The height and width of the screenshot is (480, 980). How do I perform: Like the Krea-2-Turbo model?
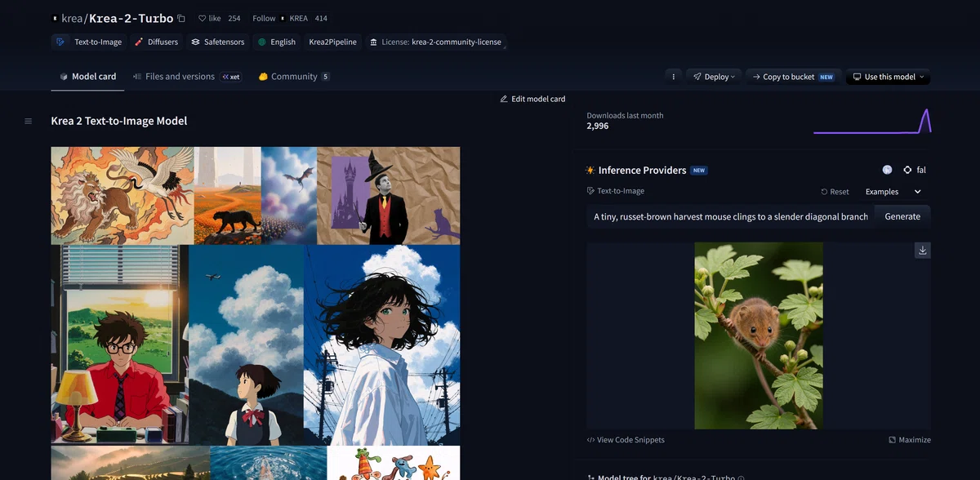point(209,18)
